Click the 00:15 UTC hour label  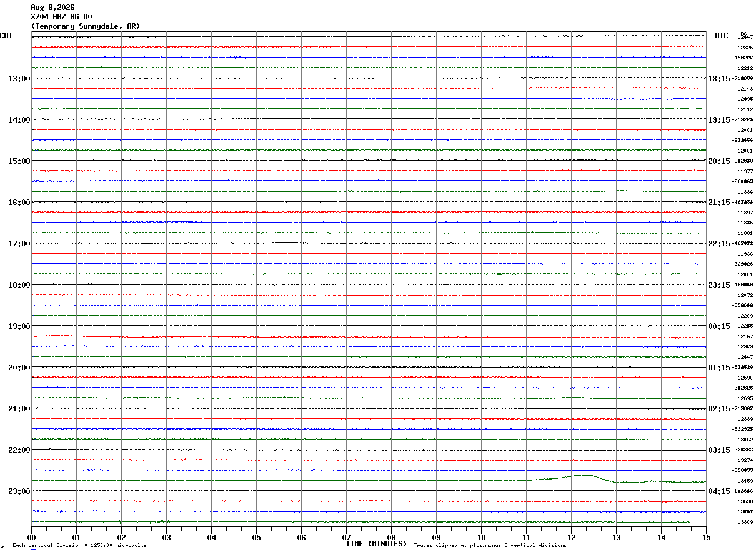(x=719, y=326)
